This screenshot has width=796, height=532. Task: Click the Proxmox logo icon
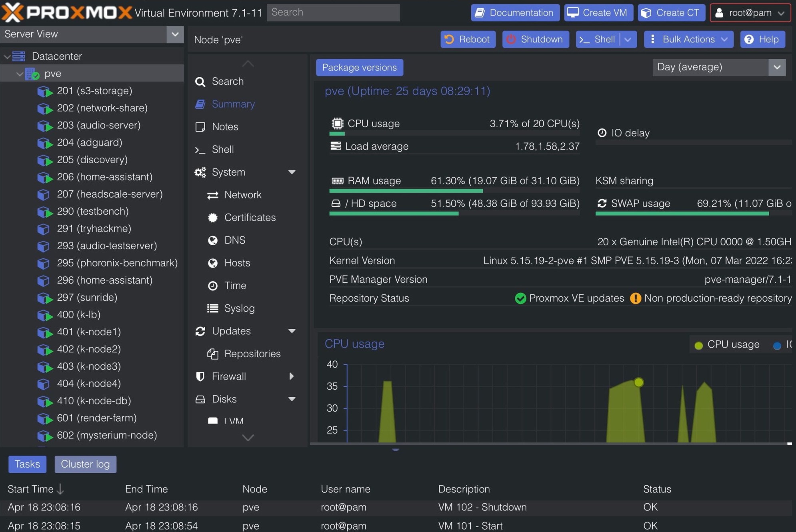click(x=13, y=12)
